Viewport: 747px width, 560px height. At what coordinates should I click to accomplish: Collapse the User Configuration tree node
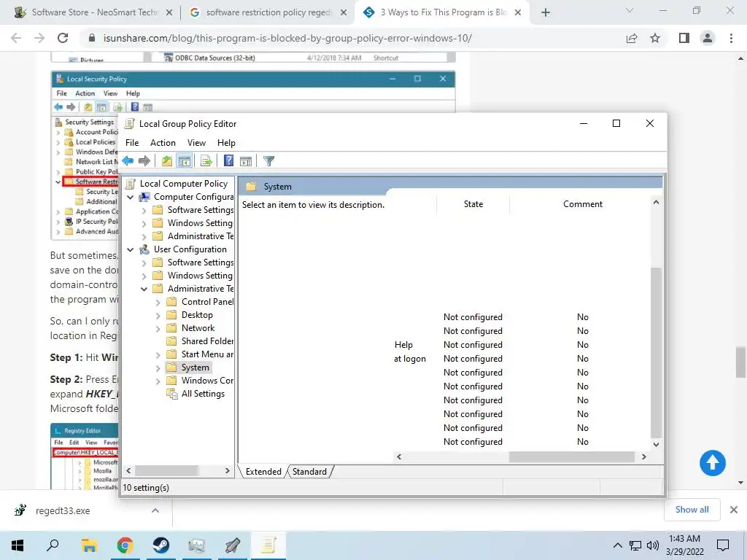click(x=130, y=249)
